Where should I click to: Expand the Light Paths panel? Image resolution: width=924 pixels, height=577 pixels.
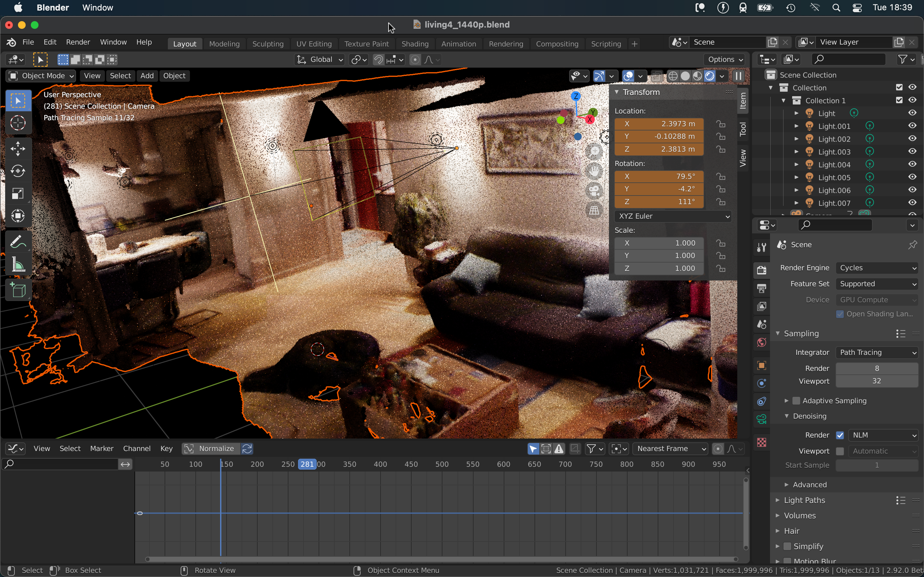pyautogui.click(x=804, y=500)
